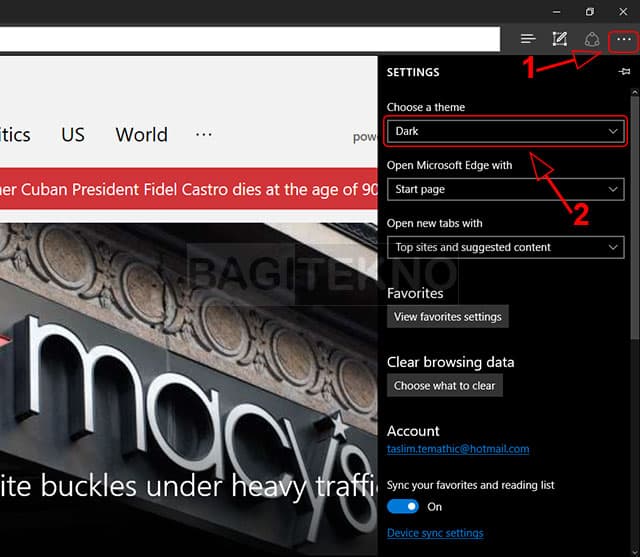The width and height of the screenshot is (640, 557).
Task: Expand the Open new tabs with dropdown
Action: tap(505, 247)
